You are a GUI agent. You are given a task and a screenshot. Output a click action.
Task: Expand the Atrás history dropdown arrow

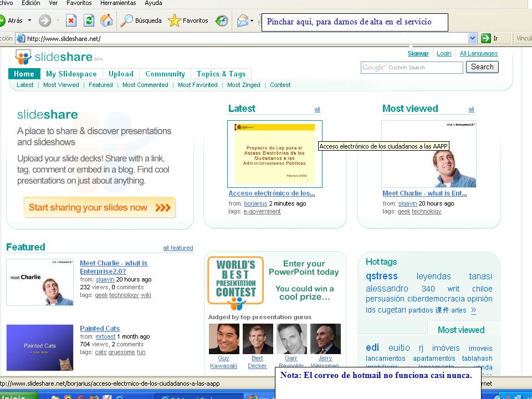click(x=29, y=21)
